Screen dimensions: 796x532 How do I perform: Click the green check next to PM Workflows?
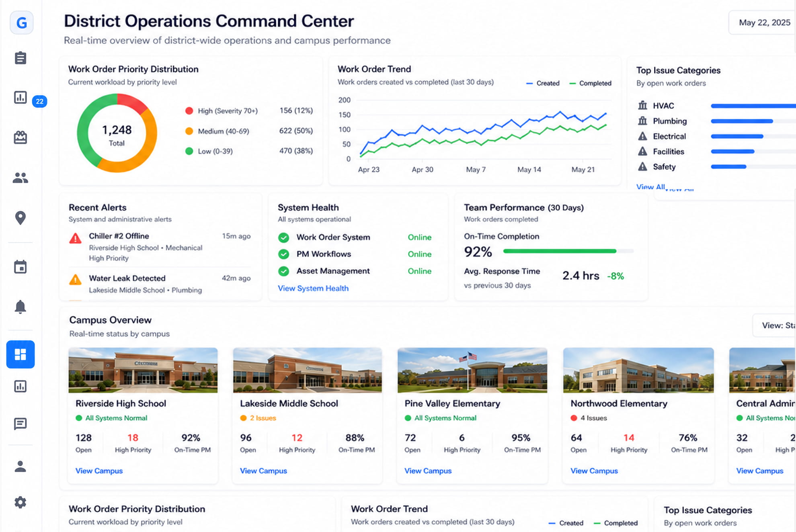coord(284,254)
